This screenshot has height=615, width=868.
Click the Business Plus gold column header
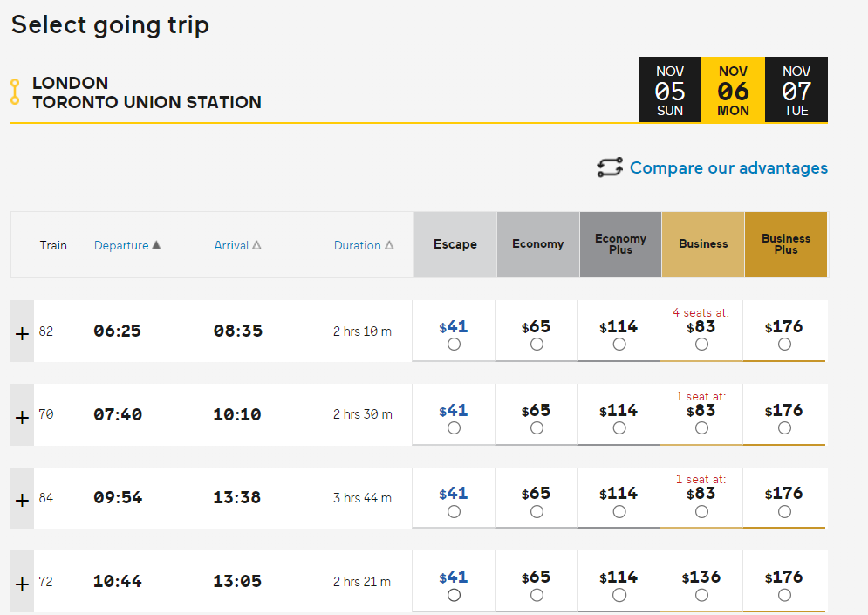click(x=786, y=244)
